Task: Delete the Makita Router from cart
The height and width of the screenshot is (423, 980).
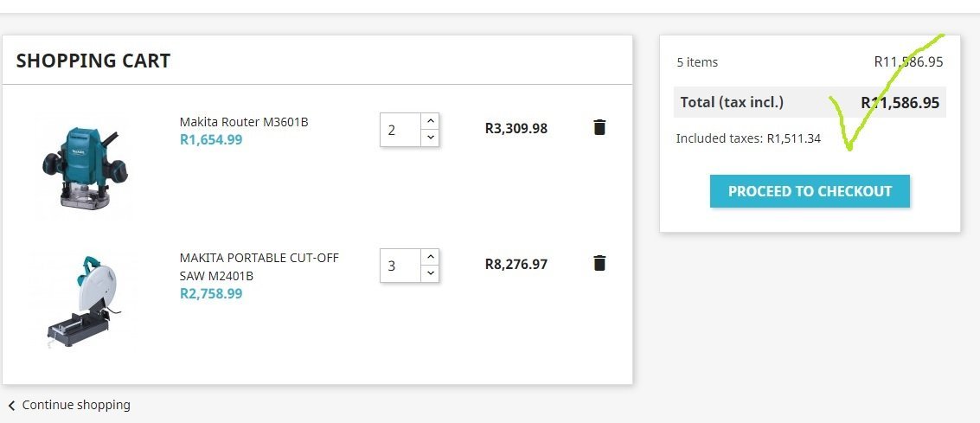Action: coord(599,127)
